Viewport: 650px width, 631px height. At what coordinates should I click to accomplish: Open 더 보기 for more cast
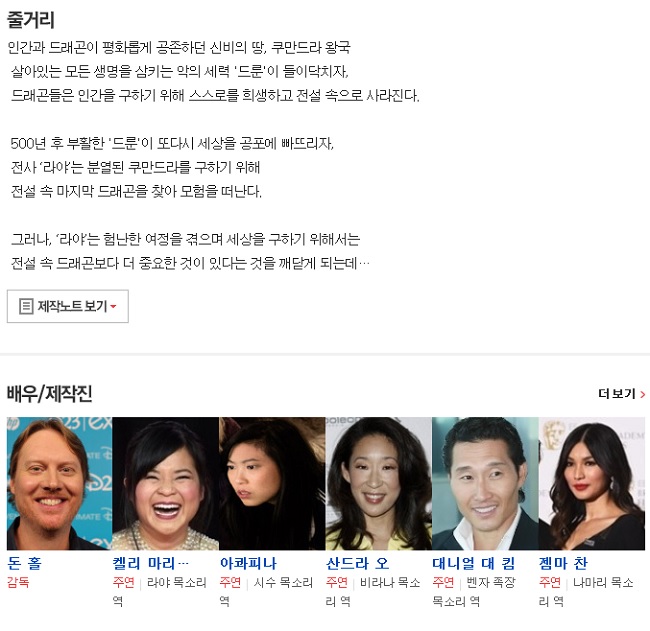[x=621, y=394]
